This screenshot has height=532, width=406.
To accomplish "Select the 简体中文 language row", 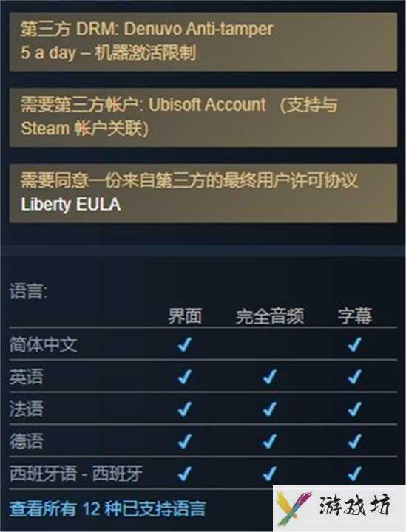I will 203,344.
